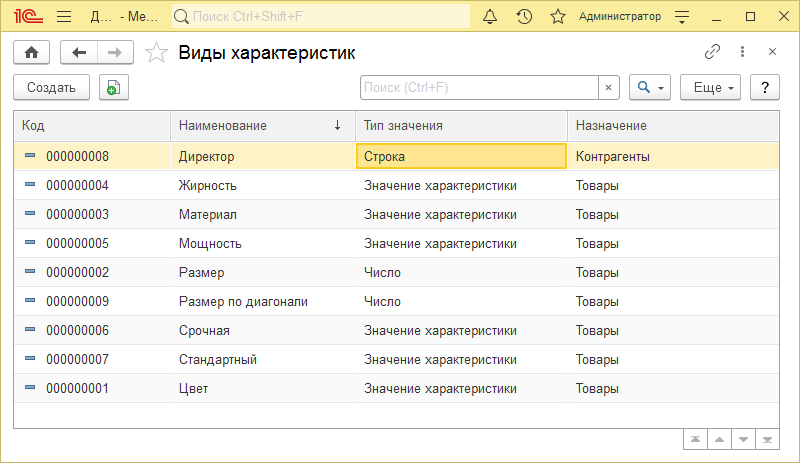Click the Тип значения column header
This screenshot has width=800, height=463.
pos(461,126)
